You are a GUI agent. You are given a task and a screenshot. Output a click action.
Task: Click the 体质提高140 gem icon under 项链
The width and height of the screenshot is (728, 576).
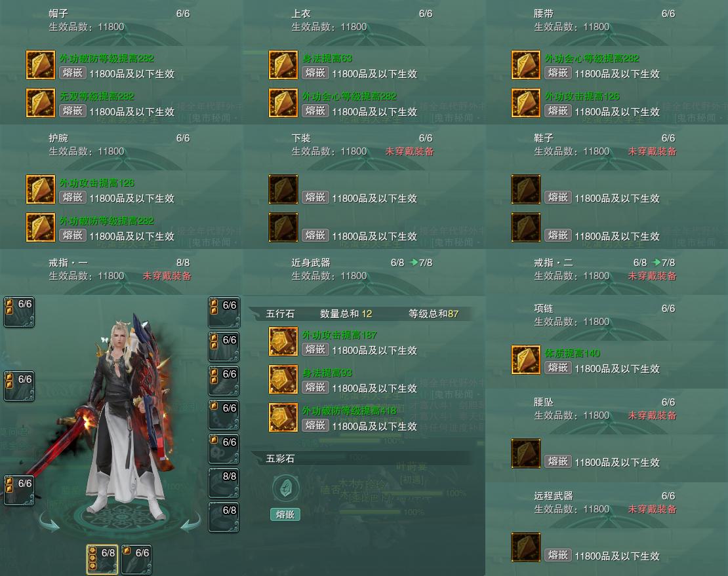(525, 359)
